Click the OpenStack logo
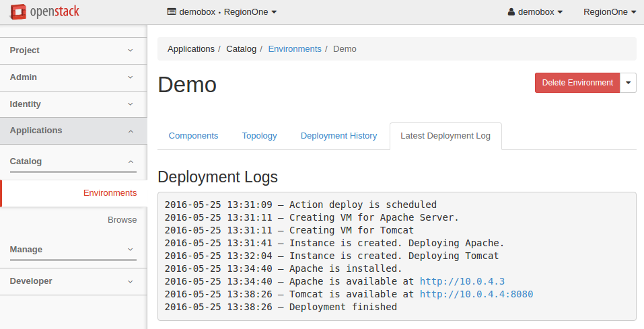This screenshot has height=329, width=644. pos(44,11)
